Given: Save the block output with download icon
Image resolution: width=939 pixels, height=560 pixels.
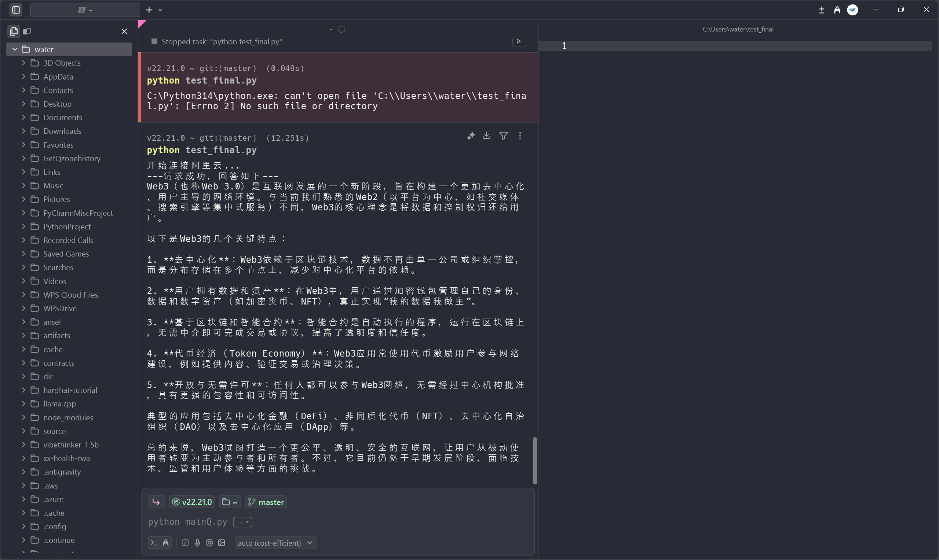Looking at the screenshot, I should coord(487,136).
